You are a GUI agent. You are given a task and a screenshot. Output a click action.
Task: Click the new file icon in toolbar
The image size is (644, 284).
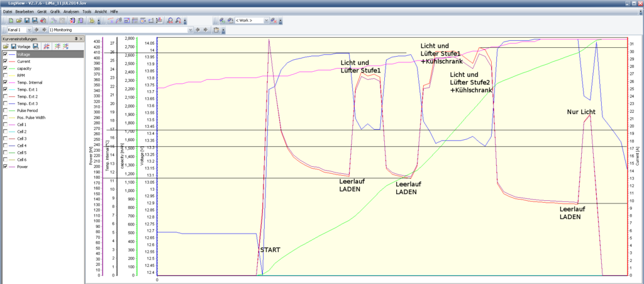[x=11, y=20]
